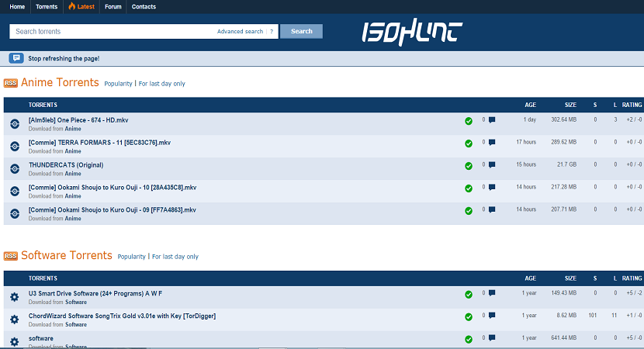The image size is (644, 349).
Task: Click the gear icon for ChordWizard Software
Action: [x=15, y=320]
